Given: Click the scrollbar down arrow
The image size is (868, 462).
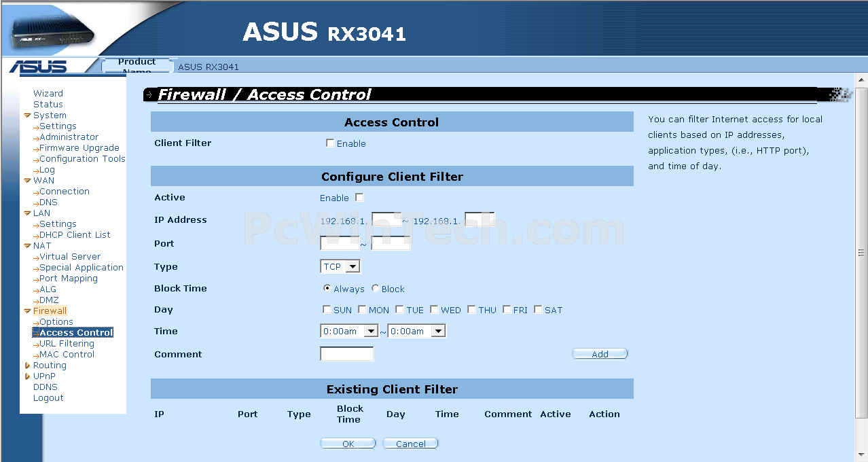Looking at the screenshot, I should [x=861, y=455].
